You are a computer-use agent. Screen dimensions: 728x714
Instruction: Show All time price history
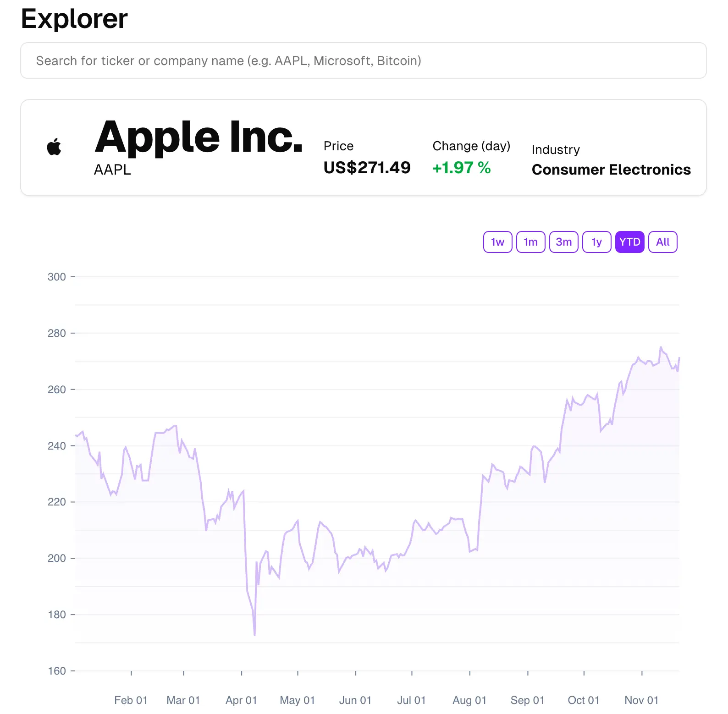pos(662,242)
